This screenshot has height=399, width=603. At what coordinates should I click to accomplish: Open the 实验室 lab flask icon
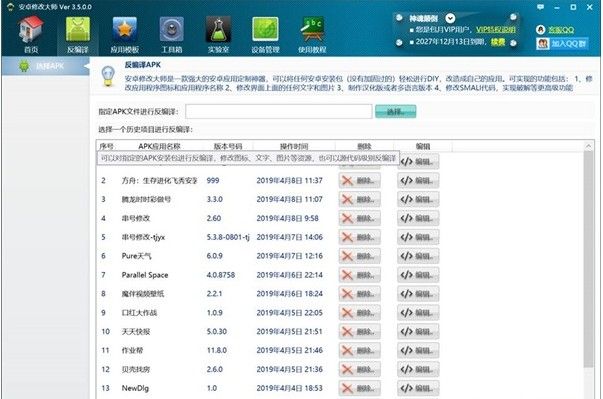(218, 34)
